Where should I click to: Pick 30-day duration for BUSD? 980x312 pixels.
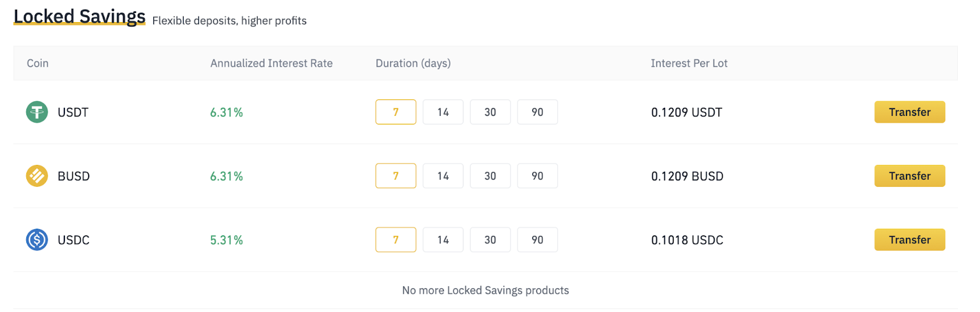click(490, 176)
